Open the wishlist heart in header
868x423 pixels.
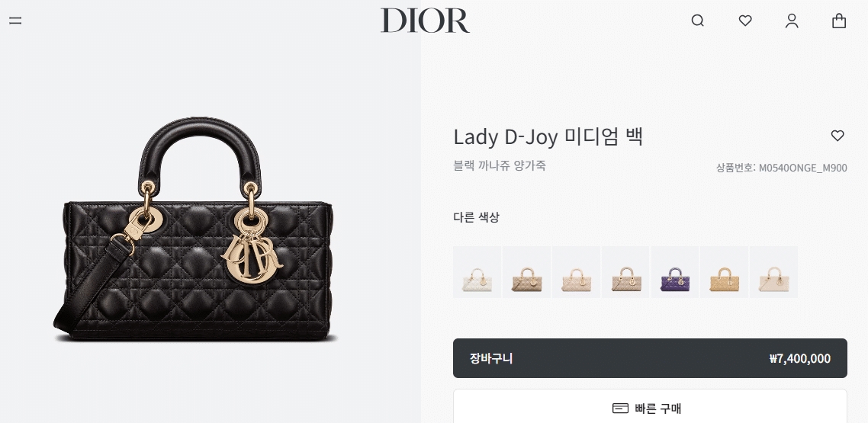click(x=745, y=21)
